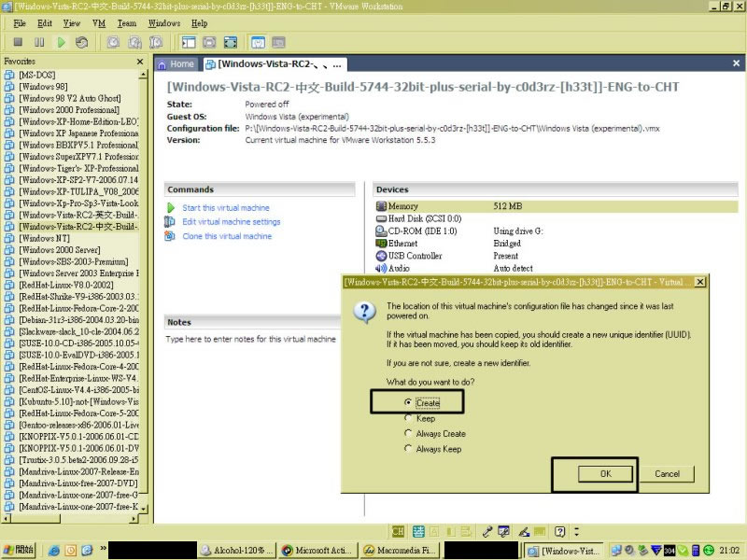Open the Windows menu
Image resolution: width=747 pixels, height=560 pixels.
pyautogui.click(x=164, y=23)
